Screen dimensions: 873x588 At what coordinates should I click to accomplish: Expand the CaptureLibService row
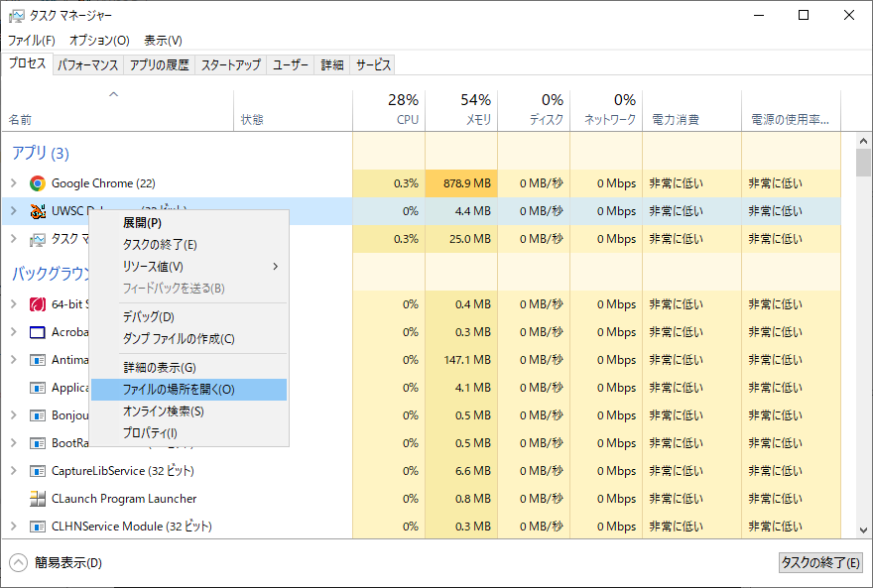(14, 471)
